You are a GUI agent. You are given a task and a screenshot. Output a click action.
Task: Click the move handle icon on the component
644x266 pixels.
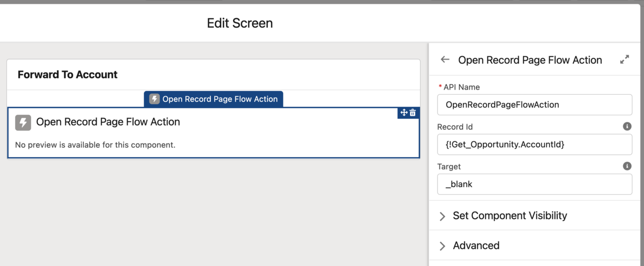tap(404, 112)
